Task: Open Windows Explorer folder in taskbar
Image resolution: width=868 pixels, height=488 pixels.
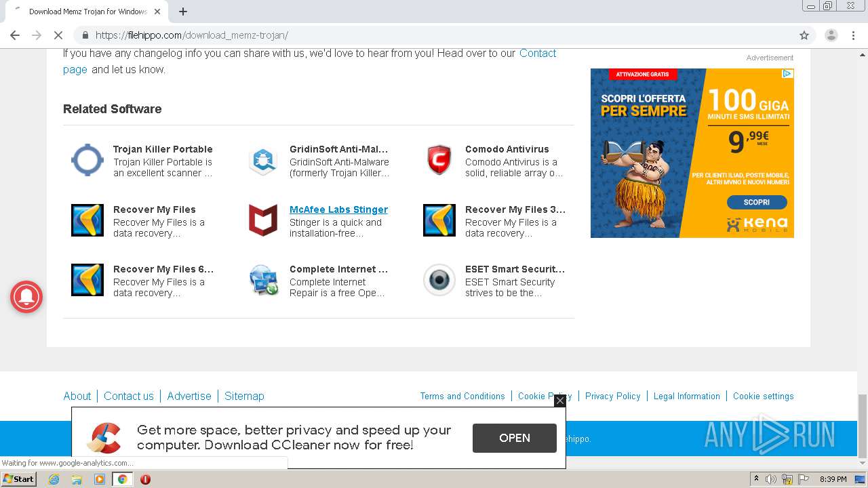Action: tap(77, 479)
